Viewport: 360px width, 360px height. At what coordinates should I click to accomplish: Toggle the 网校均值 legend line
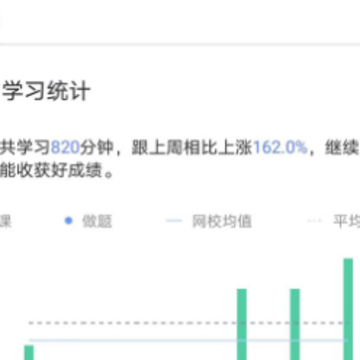coord(209,221)
